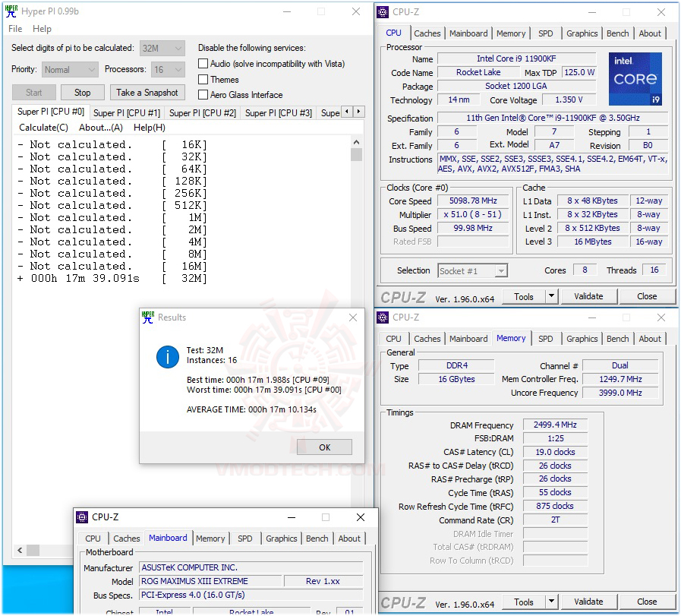The image size is (681, 616).
Task: Switch to Mainboard tab in top CPU-Z window
Action: click(x=468, y=33)
